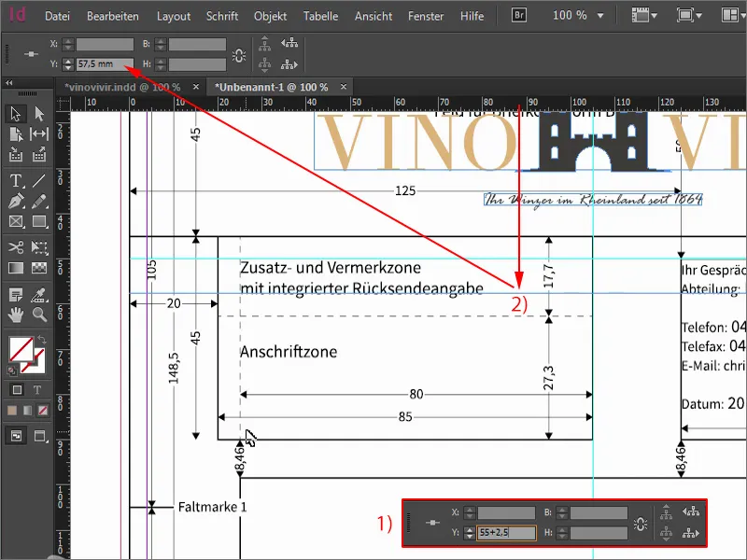Choose the Scissors tool
The height and width of the screenshot is (560, 747).
(15, 247)
